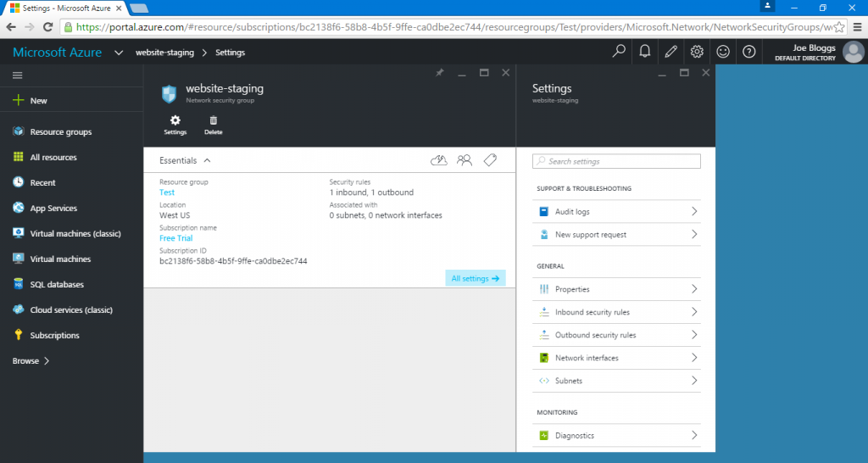Open Outbound security rules
Viewport: 868px width, 463px height.
(x=617, y=335)
